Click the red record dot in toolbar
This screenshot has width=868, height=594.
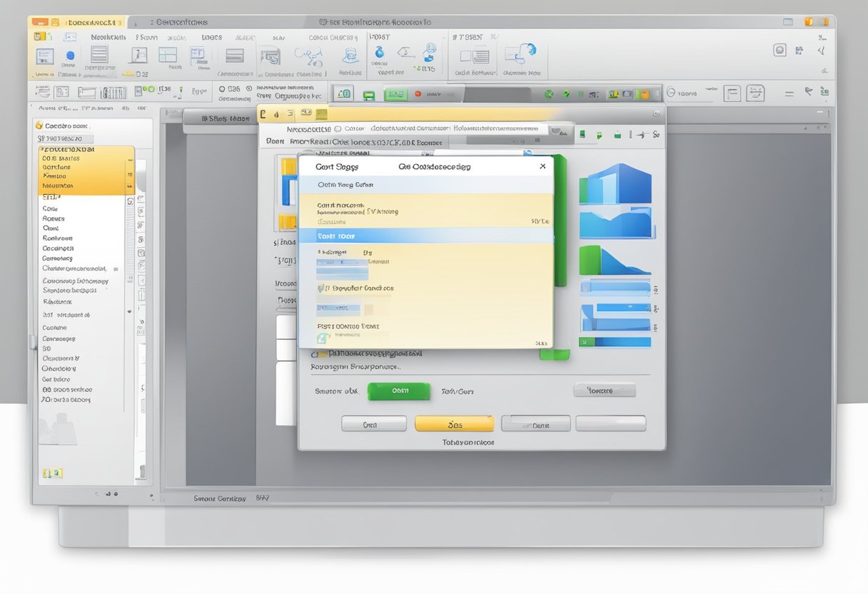coord(418,94)
